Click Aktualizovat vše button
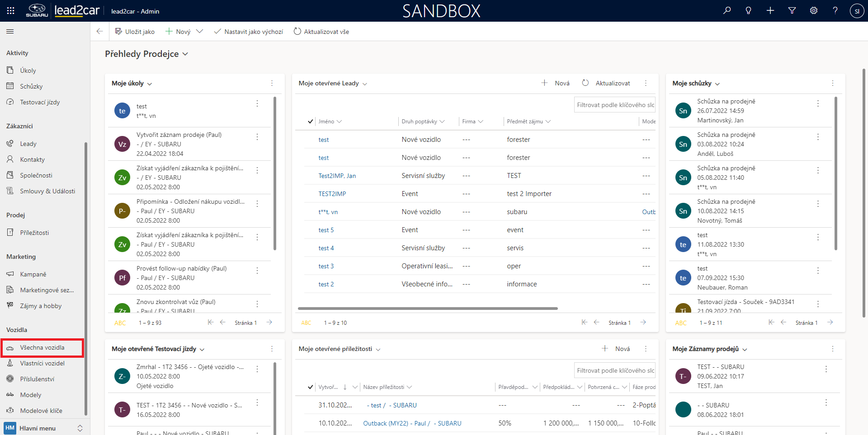Screen dimensions: 868x435 tap(321, 32)
